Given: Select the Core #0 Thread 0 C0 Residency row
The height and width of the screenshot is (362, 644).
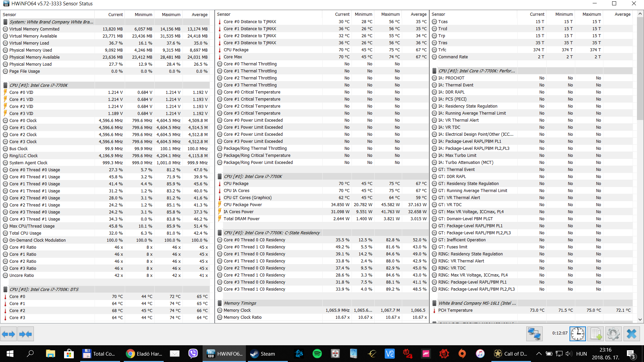Looking at the screenshot, I should 322,240.
